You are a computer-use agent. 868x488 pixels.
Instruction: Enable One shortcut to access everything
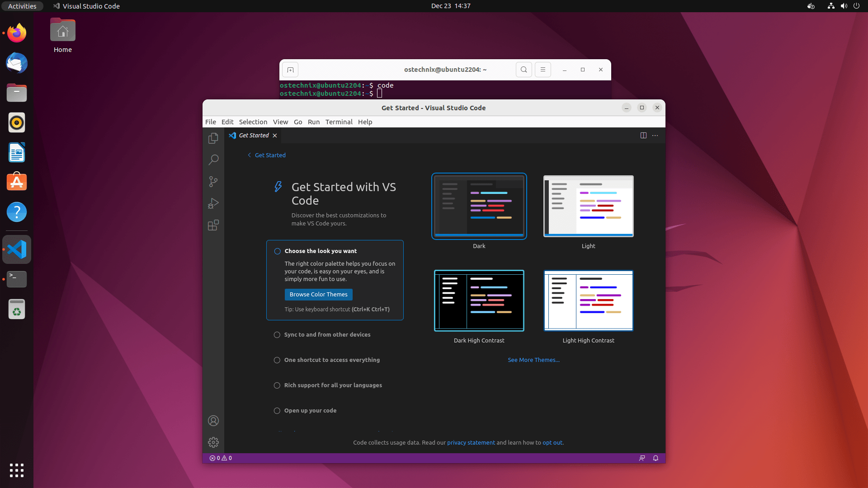pyautogui.click(x=277, y=359)
